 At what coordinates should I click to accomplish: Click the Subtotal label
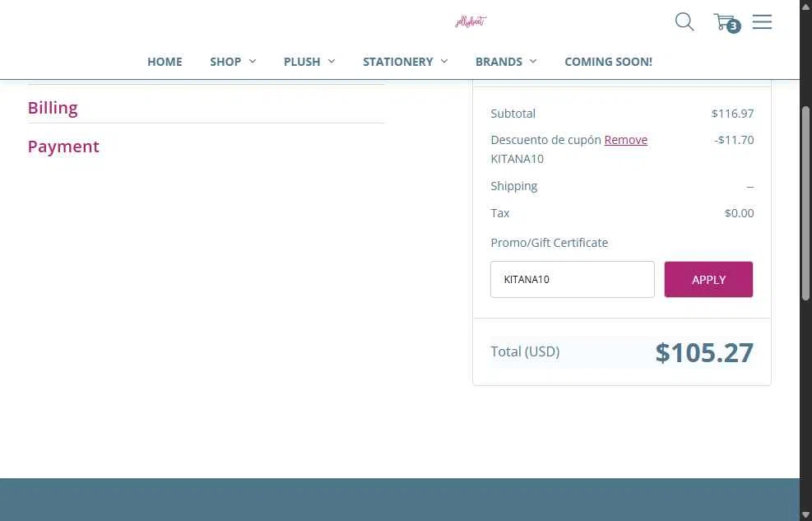(x=513, y=114)
